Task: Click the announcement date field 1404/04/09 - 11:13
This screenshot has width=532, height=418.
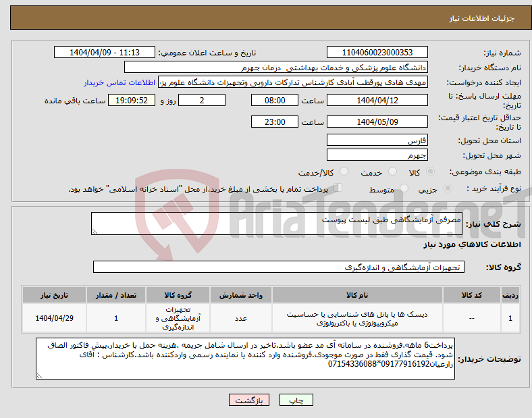Action: click(105, 52)
